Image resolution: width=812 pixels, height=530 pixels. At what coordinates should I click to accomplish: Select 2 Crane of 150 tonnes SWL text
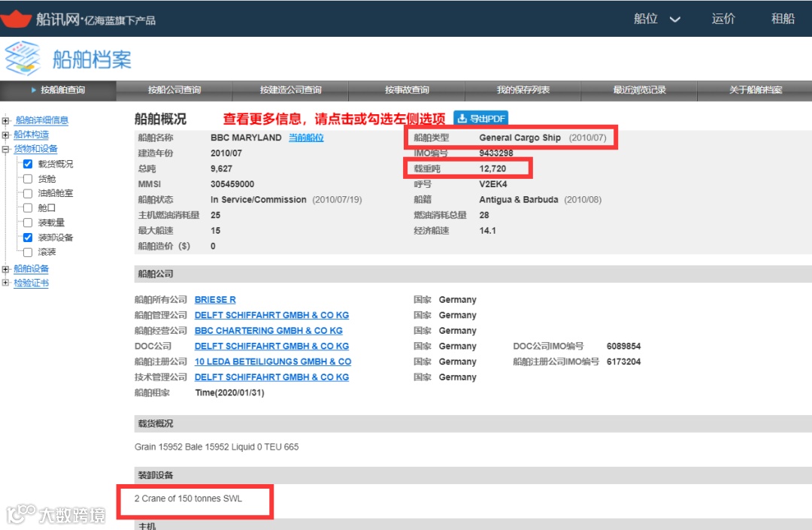coord(188,498)
